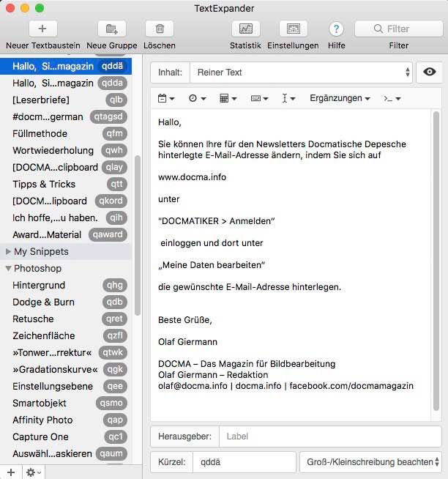Select the Hintergrund snippet
The width and height of the screenshot is (448, 479).
pos(66,286)
